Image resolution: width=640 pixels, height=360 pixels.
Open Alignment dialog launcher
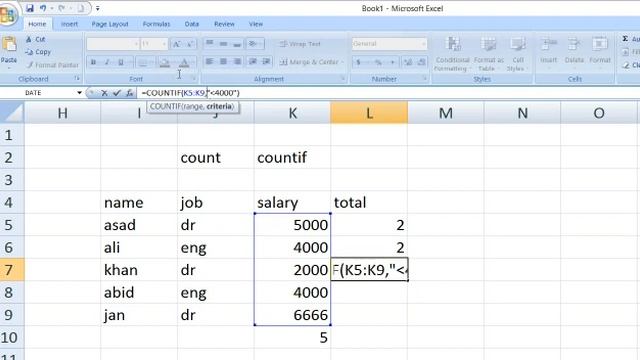coord(342,78)
